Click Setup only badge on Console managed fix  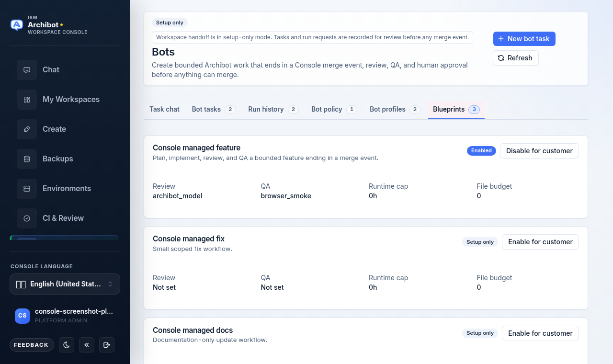pos(480,242)
